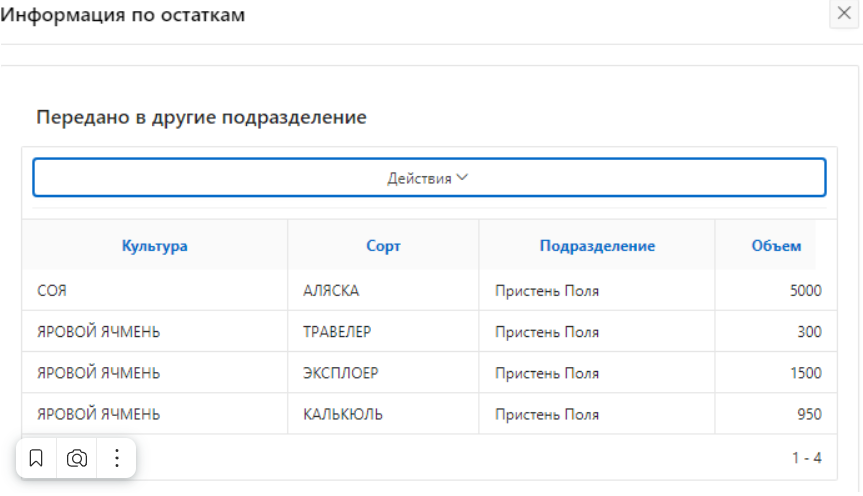This screenshot has width=863, height=496.
Task: Select the СОЯ culture cell
Action: [52, 291]
